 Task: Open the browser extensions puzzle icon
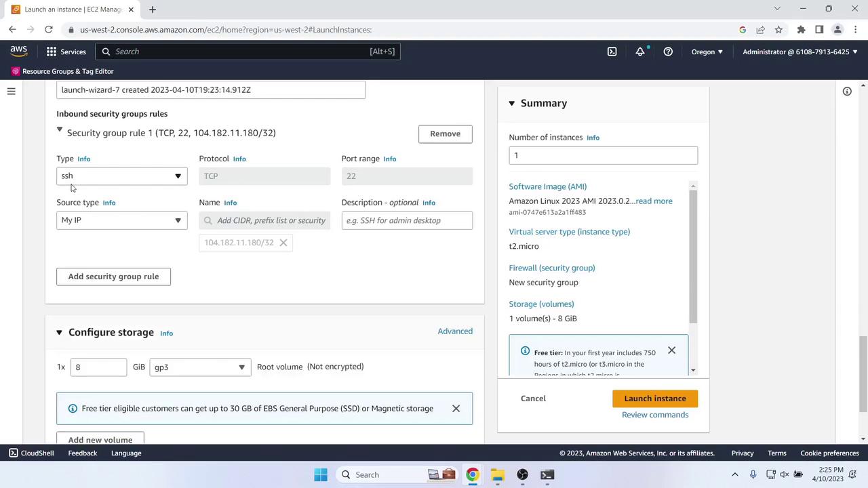(x=801, y=30)
